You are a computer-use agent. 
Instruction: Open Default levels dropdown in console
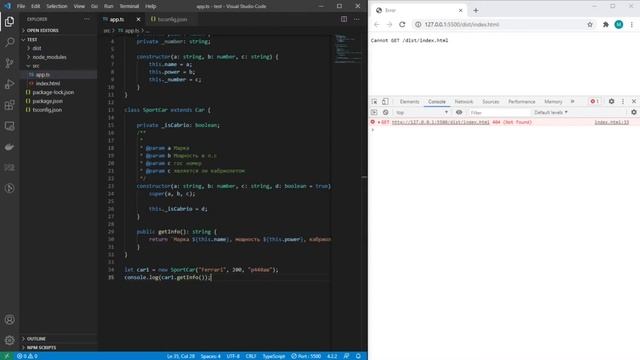pyautogui.click(x=551, y=112)
